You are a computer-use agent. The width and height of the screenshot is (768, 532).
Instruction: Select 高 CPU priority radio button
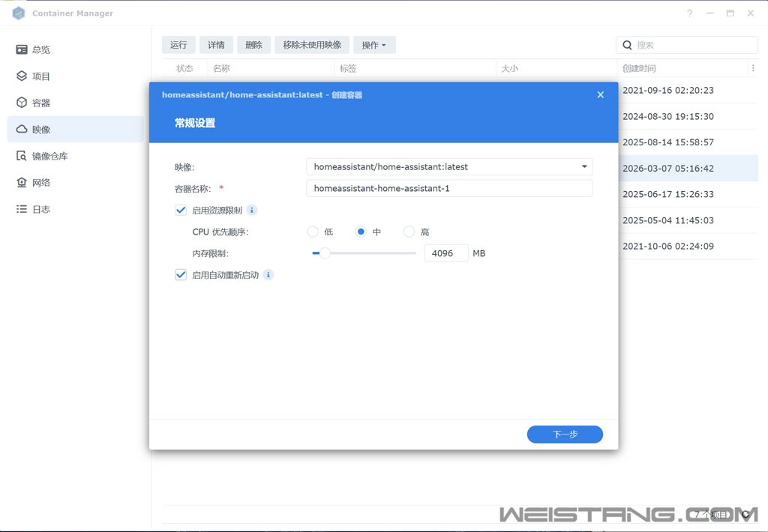409,232
